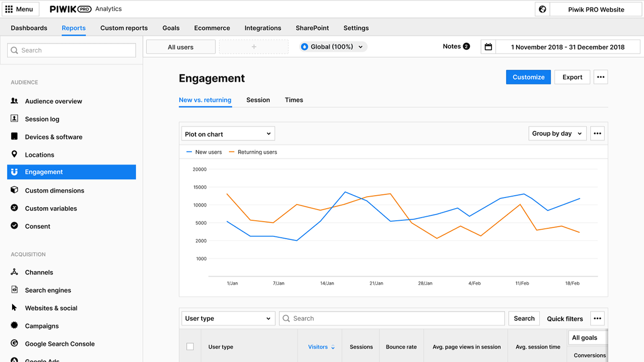Click the Export button
The width and height of the screenshot is (644, 362).
pyautogui.click(x=572, y=77)
